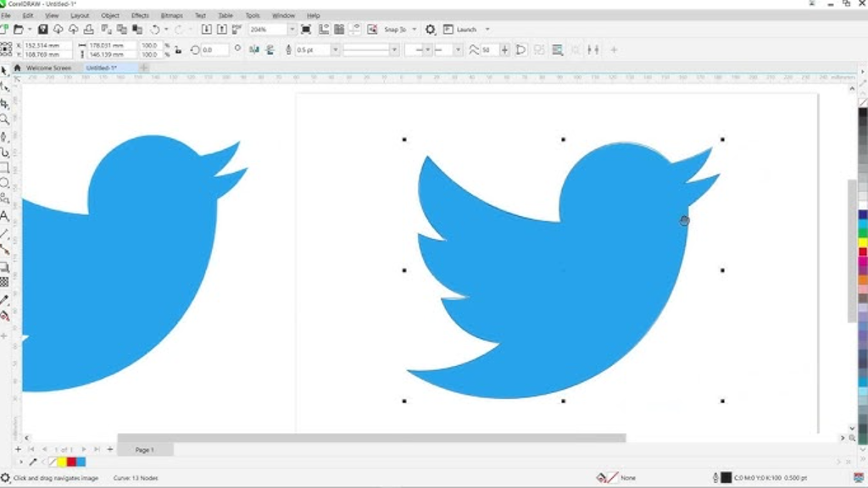Open the File menu
868x488 pixels.
(6, 15)
